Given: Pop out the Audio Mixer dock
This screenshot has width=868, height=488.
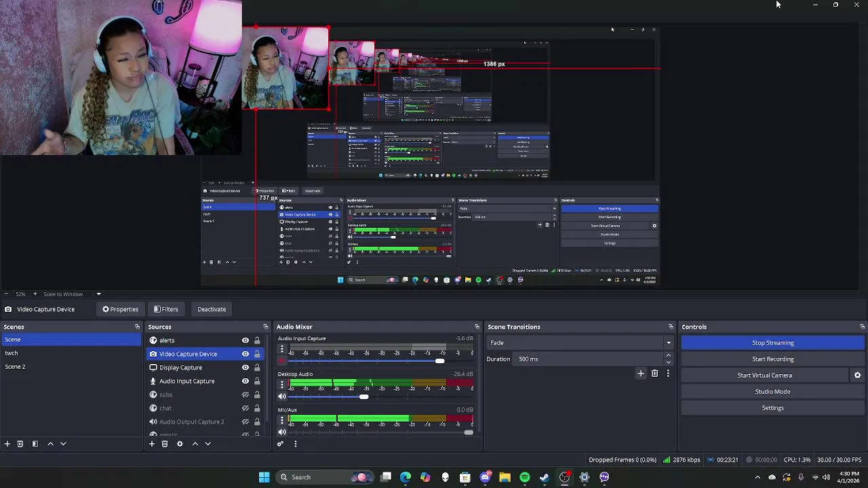Looking at the screenshot, I should 477,327.
